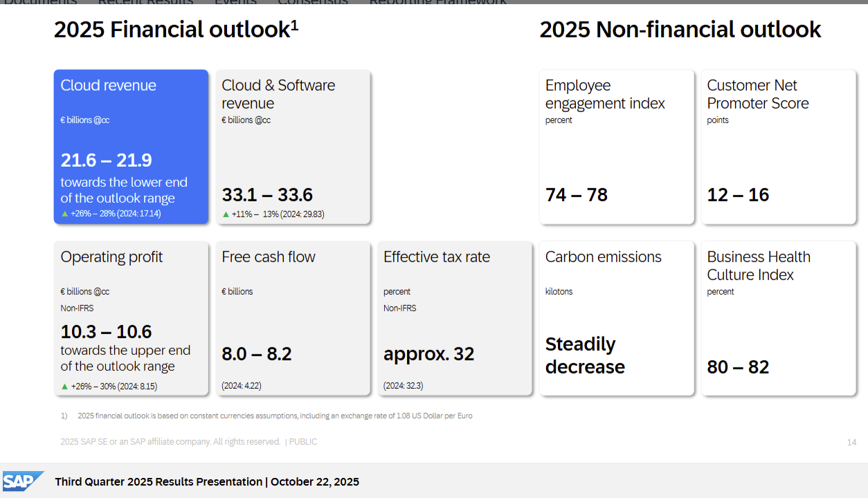Screen dimensions: 868x498
Task: Select the Effective tax rate card
Action: pyautogui.click(x=455, y=318)
